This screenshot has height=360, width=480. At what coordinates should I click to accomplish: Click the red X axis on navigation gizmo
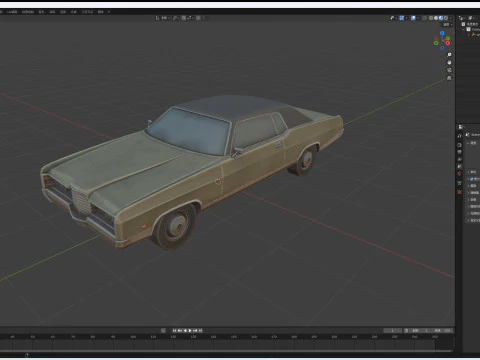[x=448, y=43]
